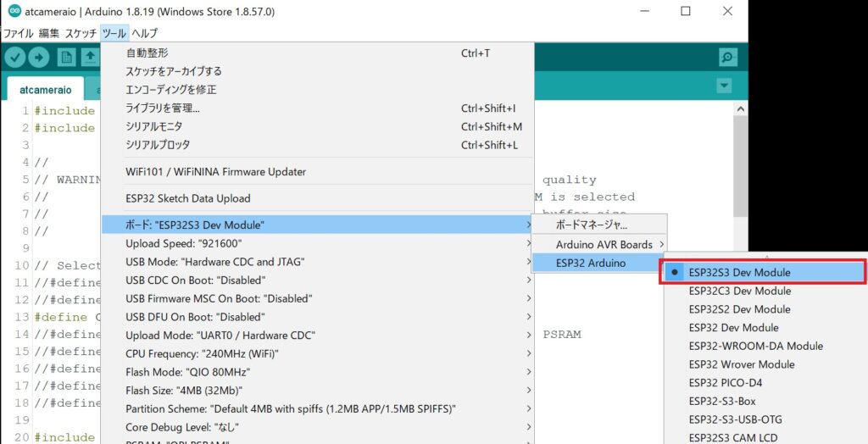
Task: Launch WiFi101 / WiFiNINA Firmware Updater
Action: click(317, 172)
